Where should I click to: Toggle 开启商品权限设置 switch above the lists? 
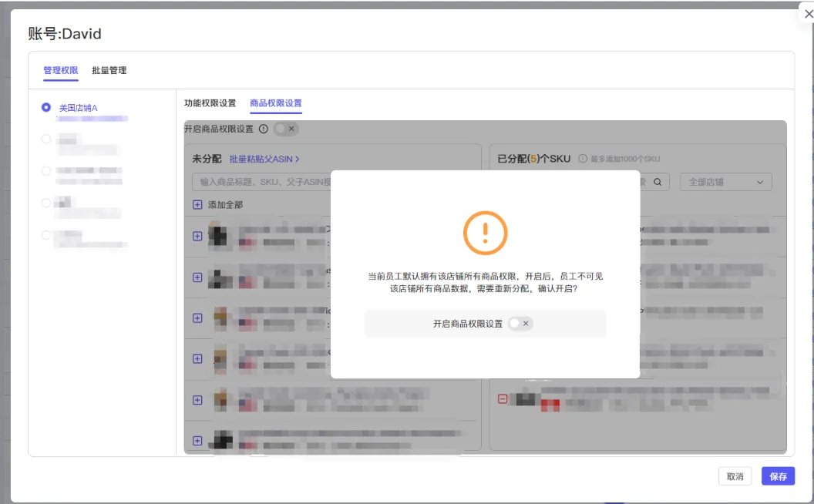286,129
